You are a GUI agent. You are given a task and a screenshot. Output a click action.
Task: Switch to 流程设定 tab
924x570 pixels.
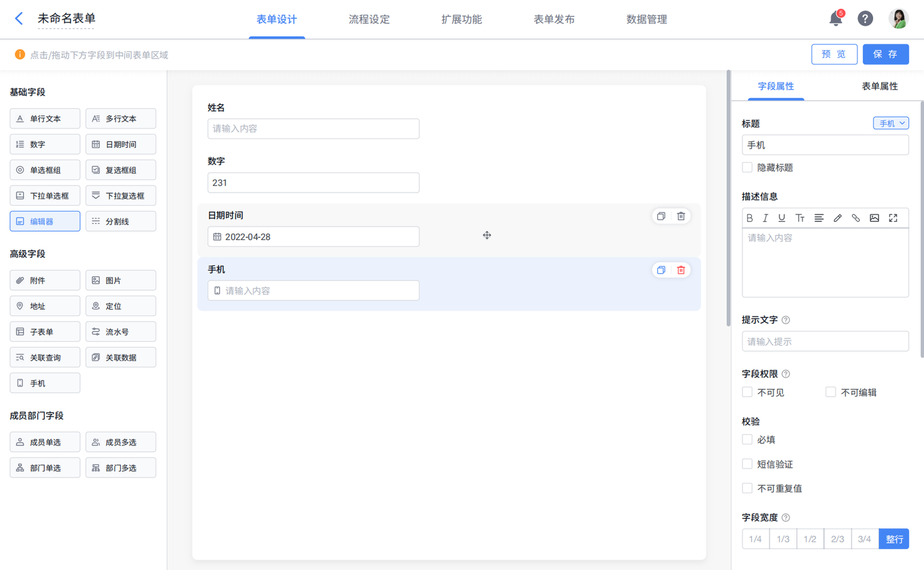(x=369, y=19)
